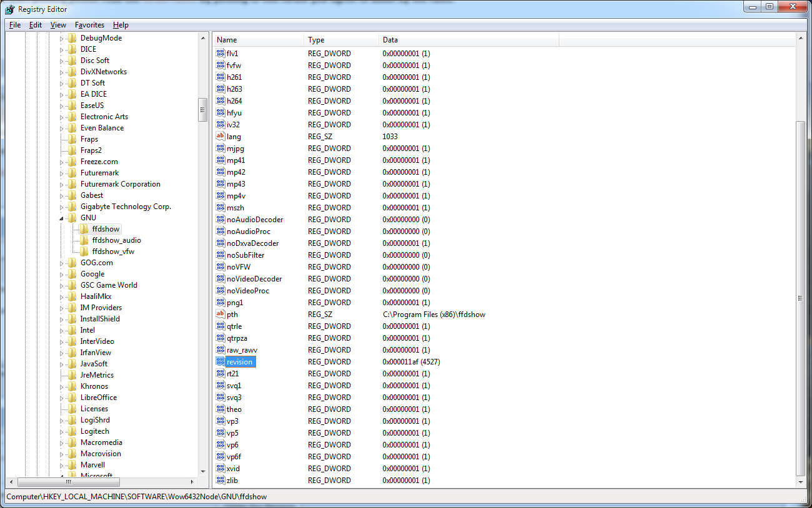812x508 pixels.
Task: Click tree horizontal scrollbar right arrow
Action: point(192,482)
